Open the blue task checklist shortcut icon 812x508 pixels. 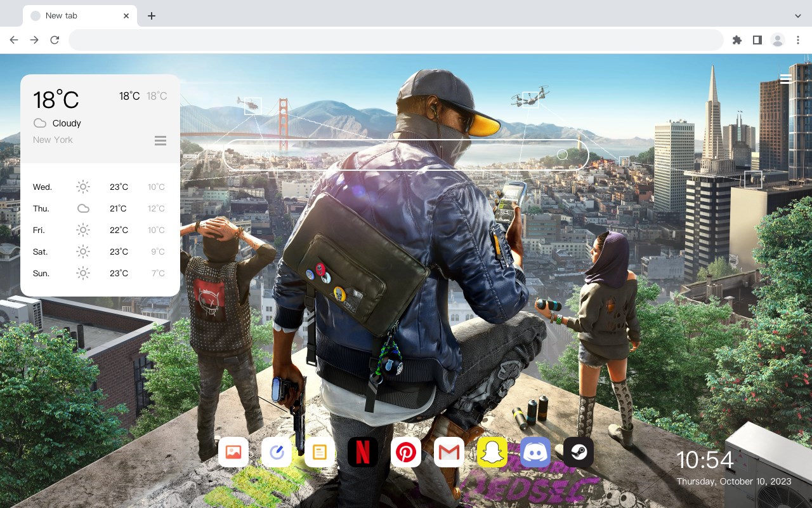pos(277,452)
